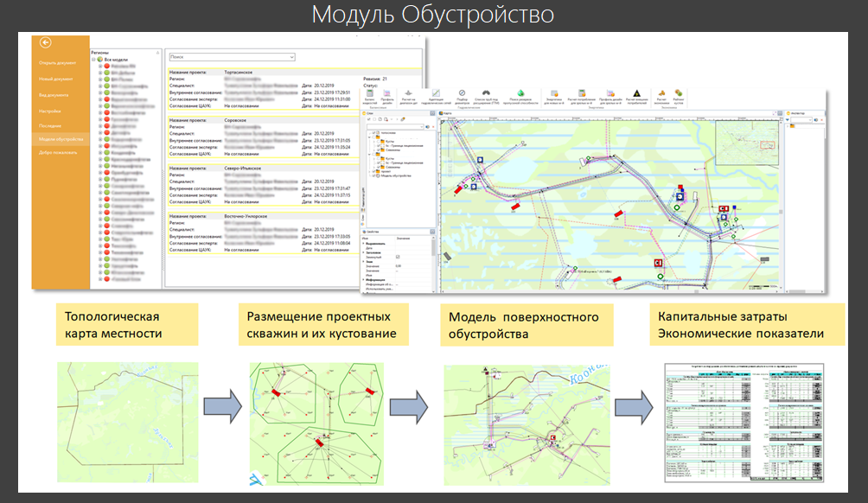This screenshot has height=503, width=868.
Task: Open Адаптация гидравлических сетей tool
Action: pos(436,98)
